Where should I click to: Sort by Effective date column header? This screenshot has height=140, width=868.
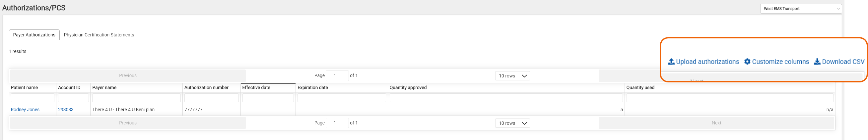pyautogui.click(x=256, y=87)
